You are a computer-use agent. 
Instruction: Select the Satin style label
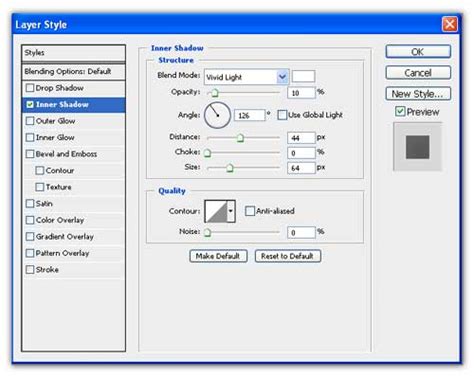[44, 204]
